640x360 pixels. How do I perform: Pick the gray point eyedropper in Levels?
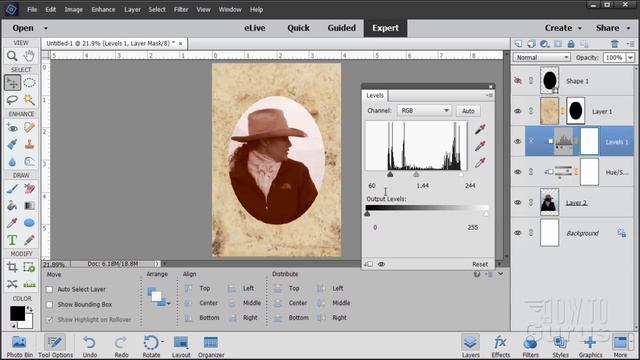point(480,146)
